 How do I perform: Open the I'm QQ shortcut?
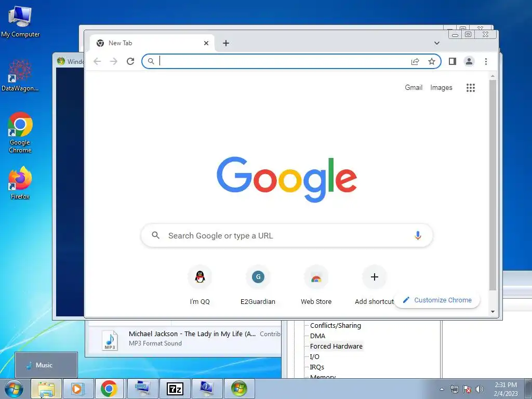pos(200,285)
